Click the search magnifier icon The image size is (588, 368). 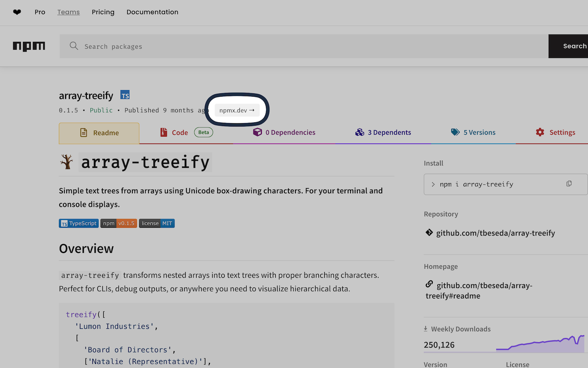tap(74, 46)
